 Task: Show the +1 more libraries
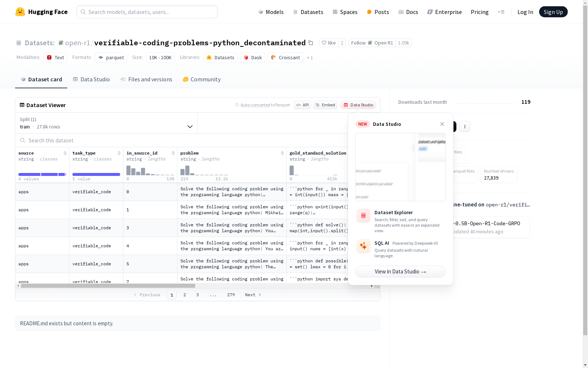click(x=310, y=57)
